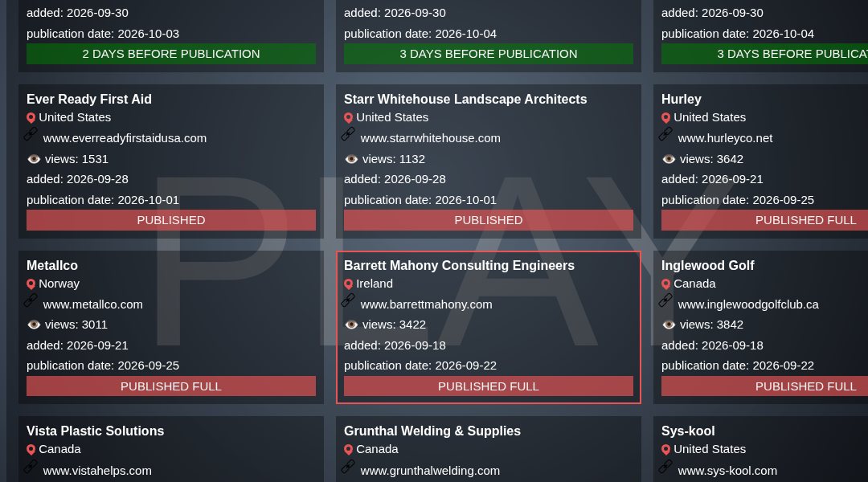Image resolution: width=868 pixels, height=482 pixels.
Task: Click eye icon next to views: 1531
Action: [34, 159]
